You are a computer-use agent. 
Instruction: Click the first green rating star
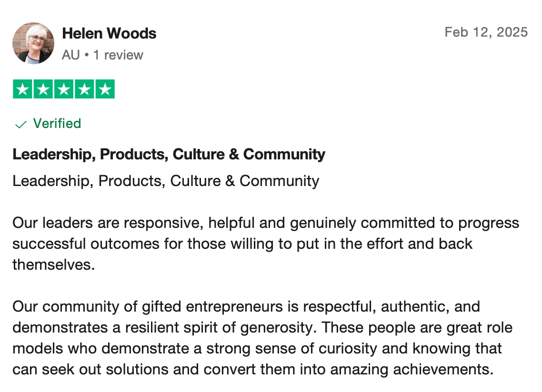(22, 89)
